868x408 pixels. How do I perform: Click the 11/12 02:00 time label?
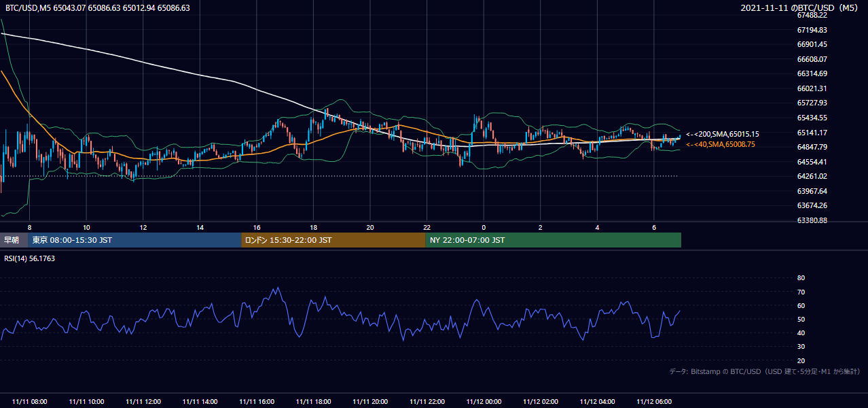(540, 402)
